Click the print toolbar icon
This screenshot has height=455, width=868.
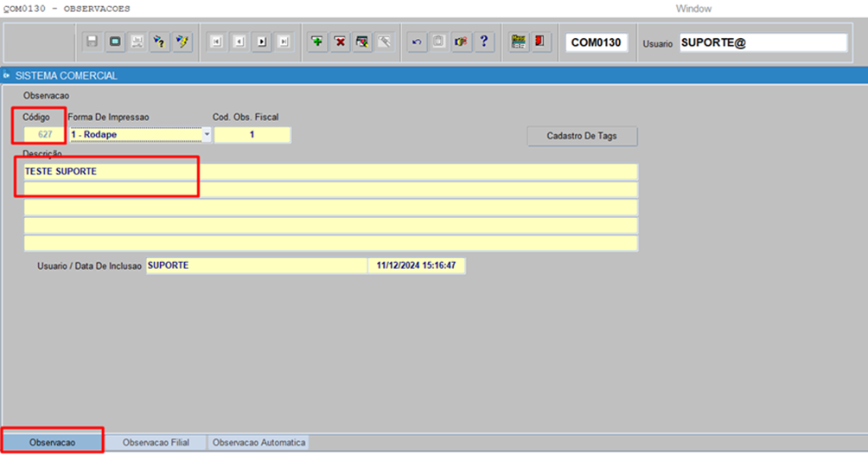[x=137, y=42]
